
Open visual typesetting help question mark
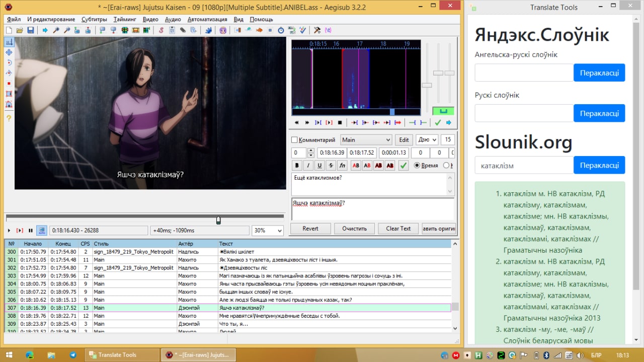pos(9,118)
